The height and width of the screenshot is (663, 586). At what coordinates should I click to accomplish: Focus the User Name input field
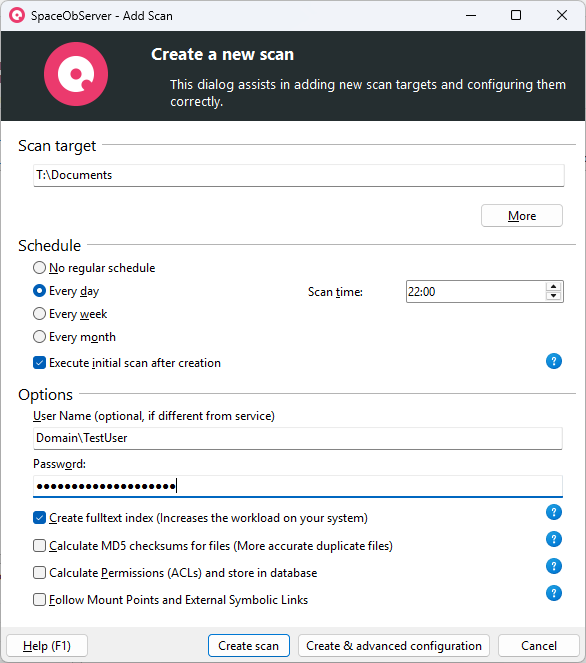(x=298, y=438)
